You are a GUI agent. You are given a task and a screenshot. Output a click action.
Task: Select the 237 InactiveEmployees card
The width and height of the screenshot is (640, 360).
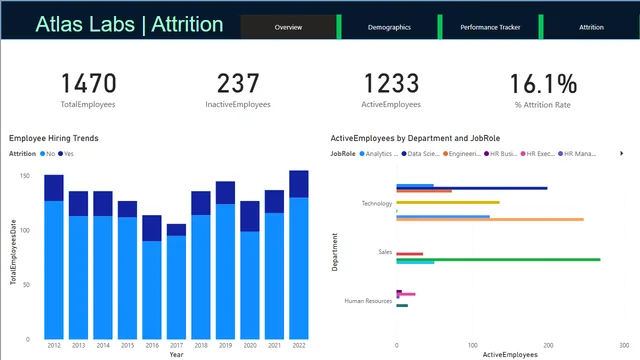pyautogui.click(x=238, y=90)
